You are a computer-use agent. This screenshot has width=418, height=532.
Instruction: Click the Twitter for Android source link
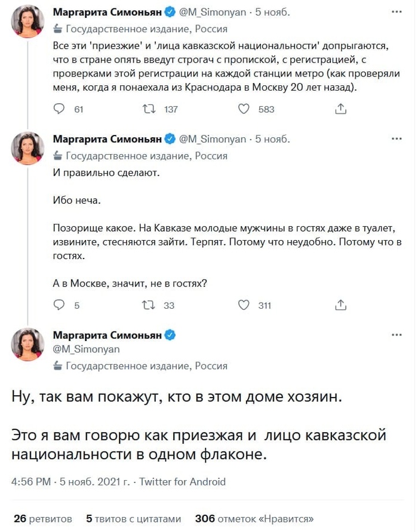(x=182, y=481)
